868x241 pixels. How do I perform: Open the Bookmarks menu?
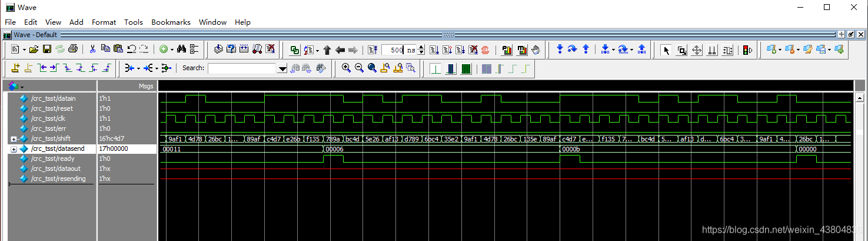[171, 22]
